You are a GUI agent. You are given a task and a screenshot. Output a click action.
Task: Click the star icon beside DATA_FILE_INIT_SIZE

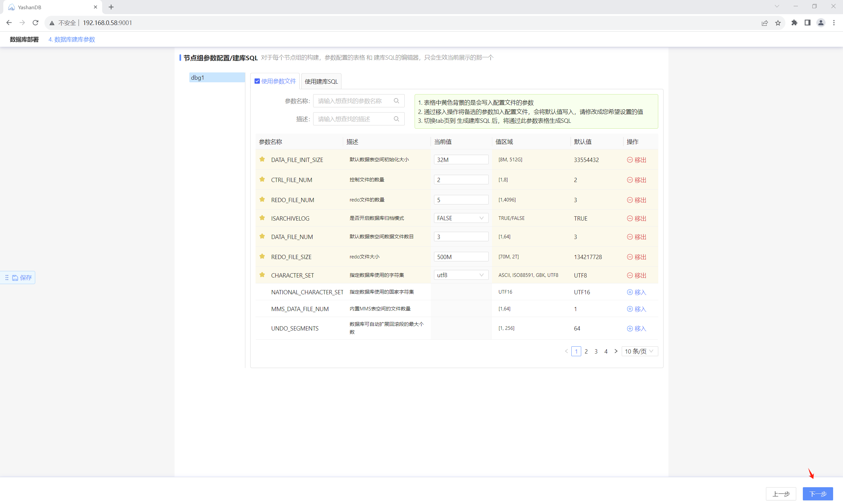click(262, 159)
